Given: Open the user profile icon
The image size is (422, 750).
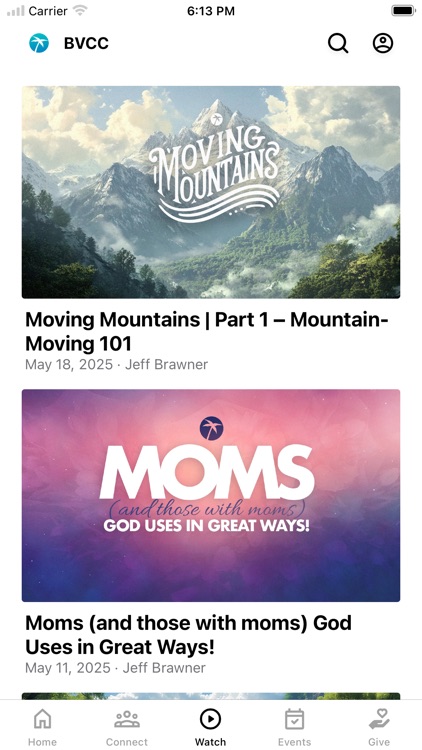Looking at the screenshot, I should point(383,43).
